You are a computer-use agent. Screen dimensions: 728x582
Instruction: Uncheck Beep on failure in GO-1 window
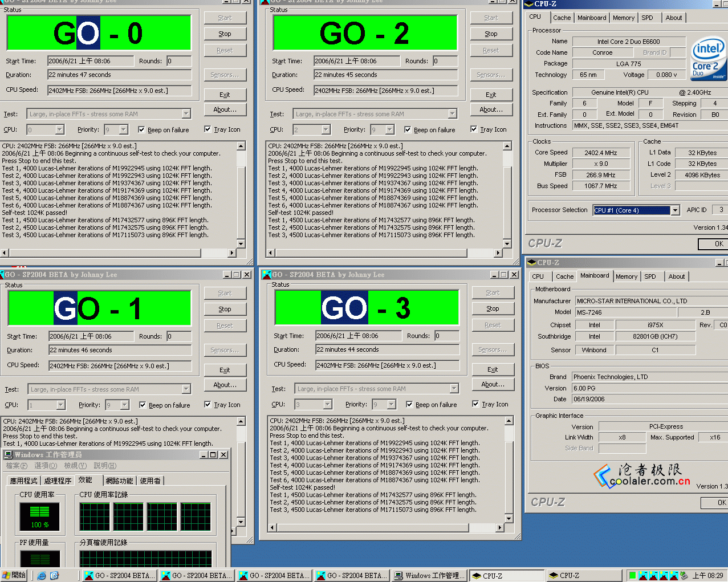tap(143, 405)
